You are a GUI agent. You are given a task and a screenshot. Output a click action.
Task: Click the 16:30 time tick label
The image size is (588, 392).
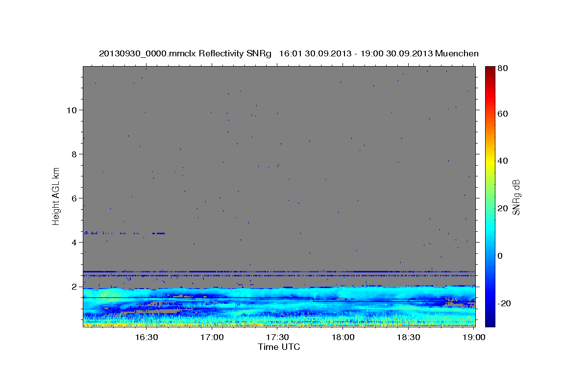[x=147, y=337]
